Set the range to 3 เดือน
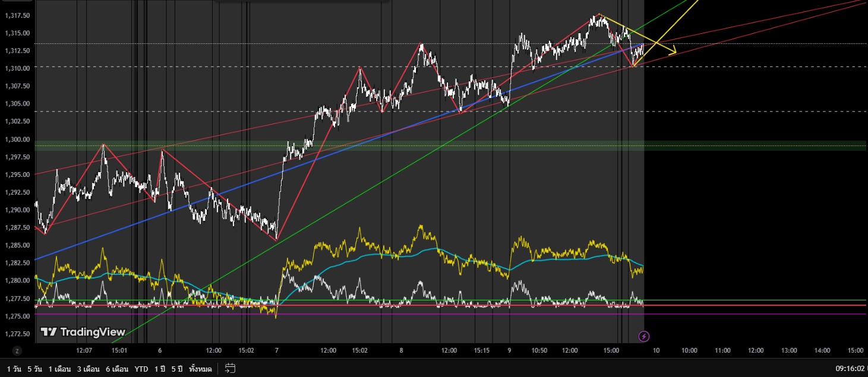 [x=88, y=369]
